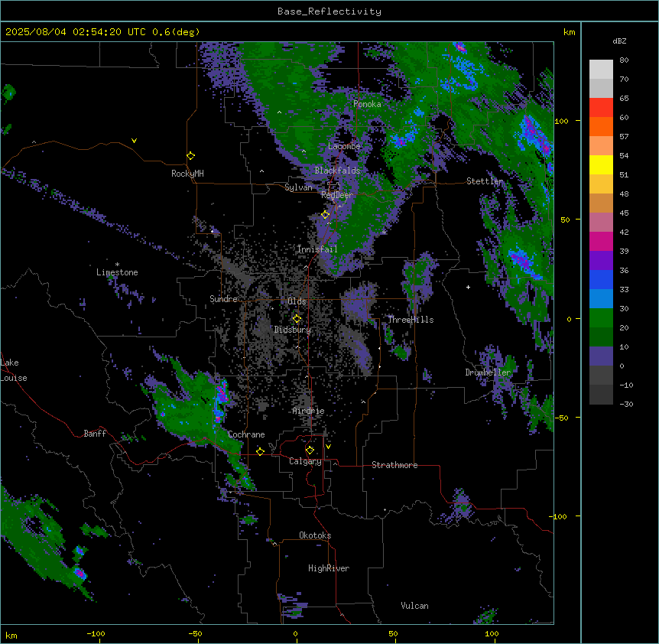Click the Blackfalds city label
Viewport: 659px width, 644px height.
click(x=337, y=171)
